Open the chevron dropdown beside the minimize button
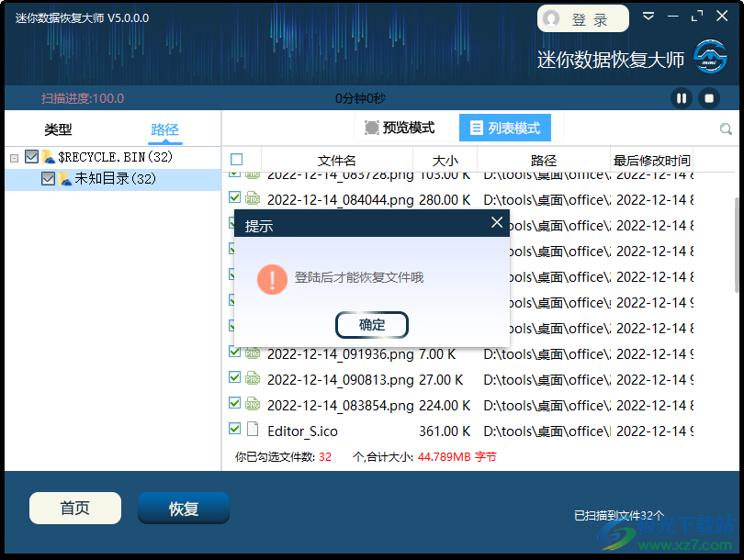The width and height of the screenshot is (744, 560). pos(649,17)
